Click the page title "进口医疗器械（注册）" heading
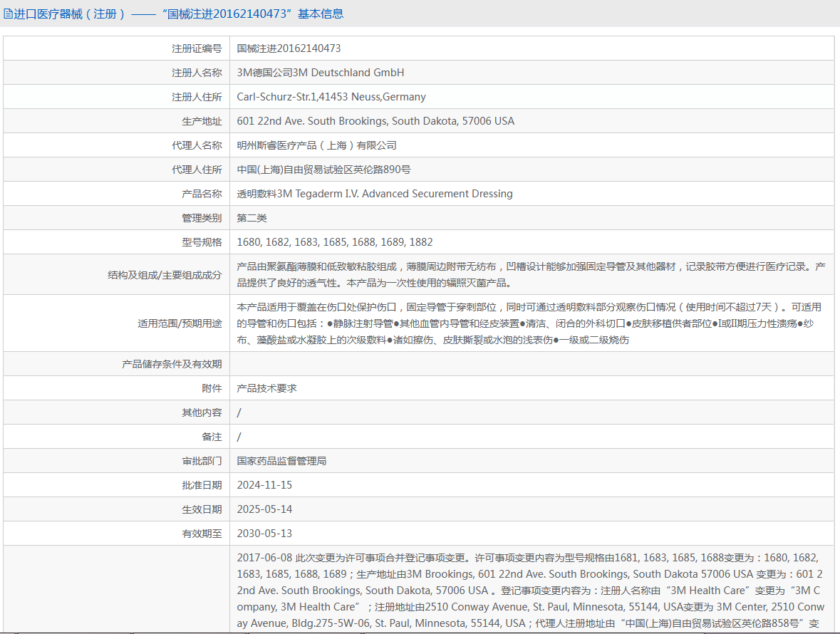 (x=70, y=14)
